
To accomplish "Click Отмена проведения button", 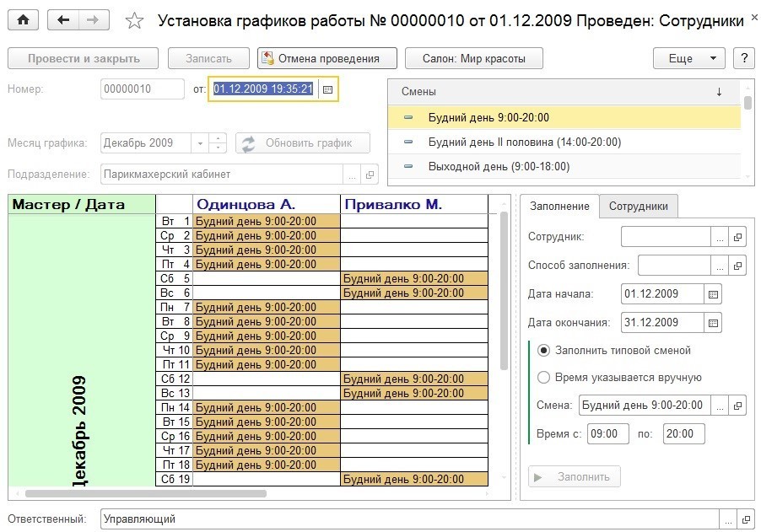I will click(x=327, y=59).
